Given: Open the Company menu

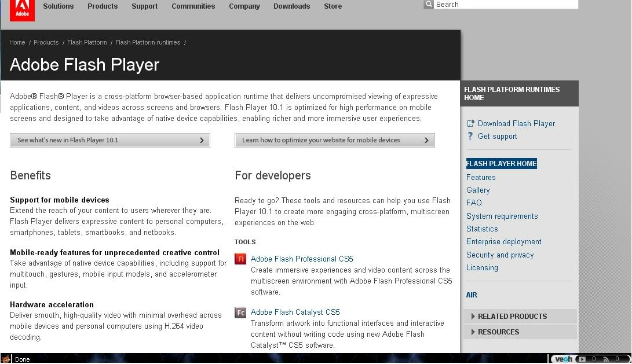Looking at the screenshot, I should click(244, 6).
